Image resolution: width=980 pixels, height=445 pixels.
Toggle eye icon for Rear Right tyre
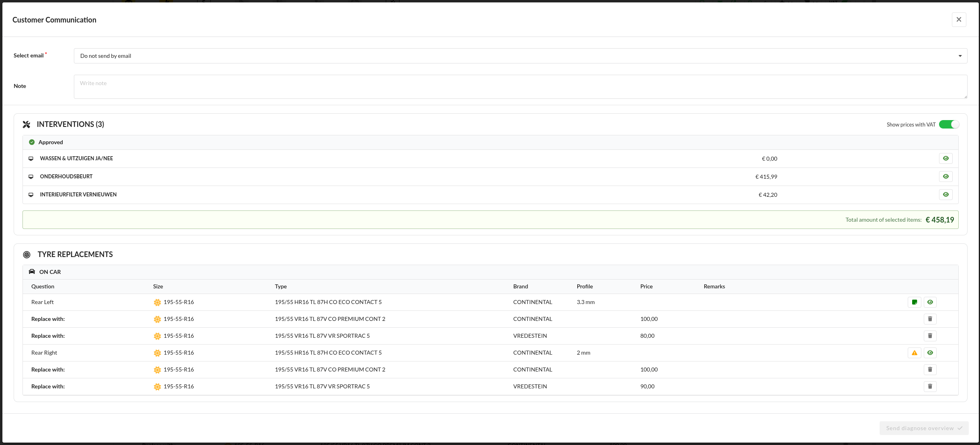pyautogui.click(x=930, y=353)
